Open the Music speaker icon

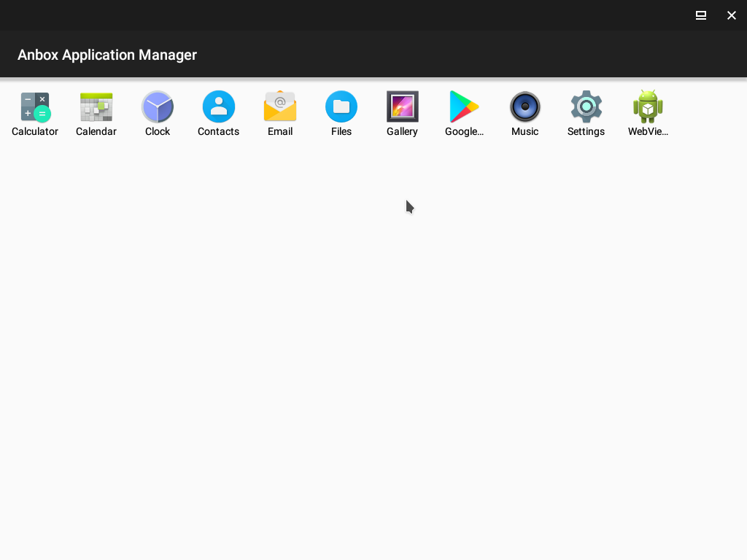(525, 107)
